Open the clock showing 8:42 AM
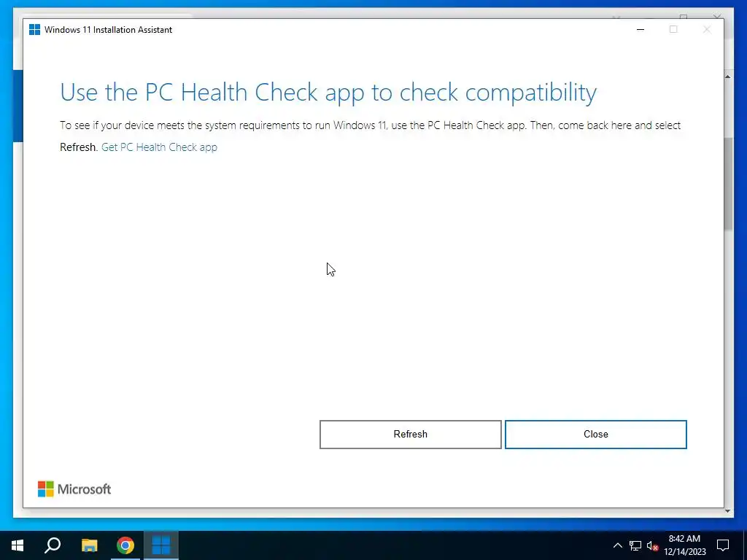Screen dimensions: 747x560 click(684, 545)
